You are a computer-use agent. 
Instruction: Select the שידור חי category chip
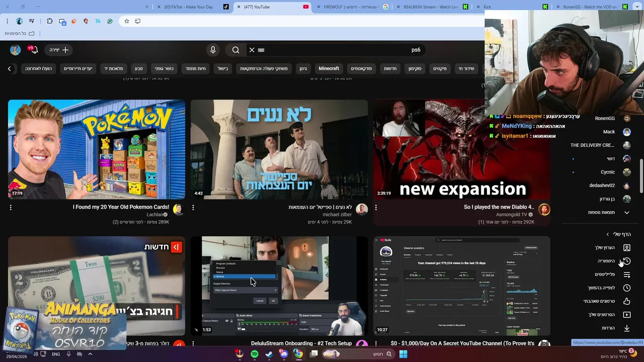click(466, 68)
